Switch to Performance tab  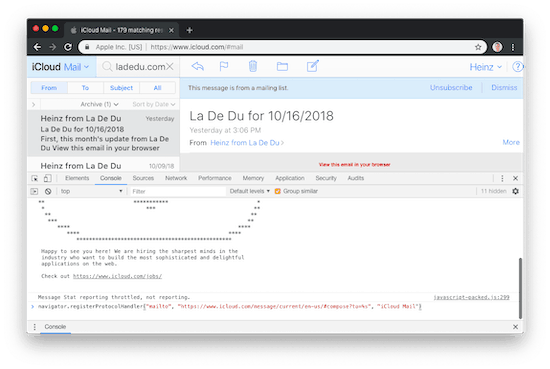[x=215, y=178]
